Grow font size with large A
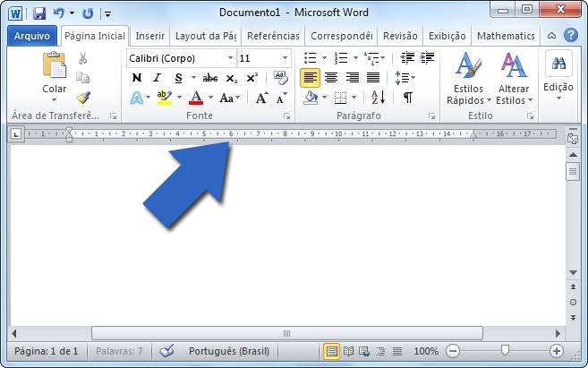 tap(261, 98)
